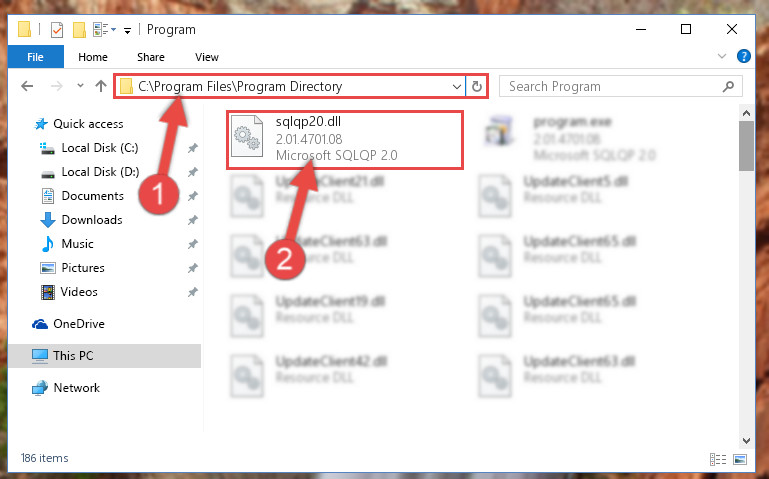This screenshot has height=479, width=769.
Task: Click the Back navigation arrow
Action: click(x=27, y=86)
